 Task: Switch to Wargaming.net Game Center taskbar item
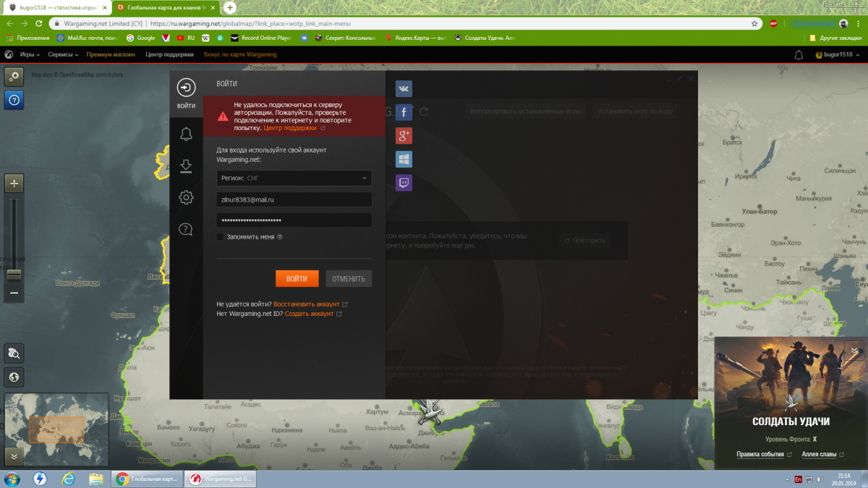point(221,479)
